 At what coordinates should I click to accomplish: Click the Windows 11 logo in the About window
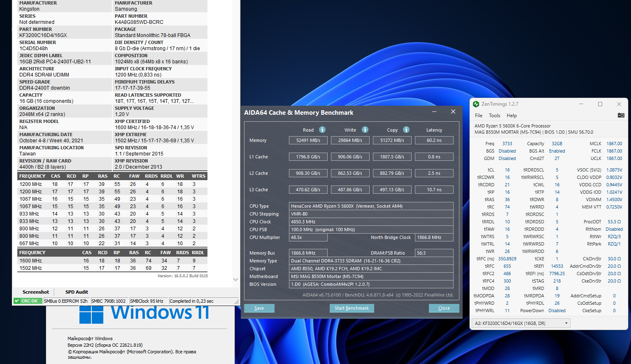tap(91, 314)
